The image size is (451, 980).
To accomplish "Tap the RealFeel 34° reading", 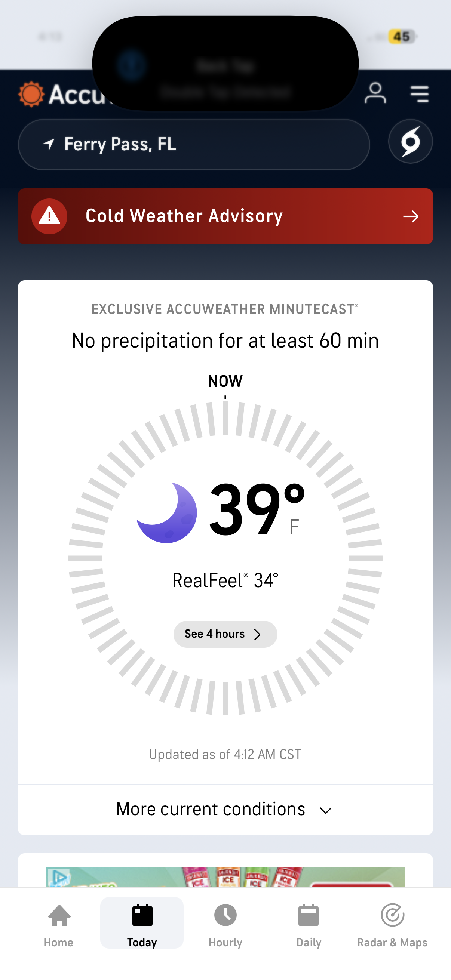I will click(x=225, y=580).
